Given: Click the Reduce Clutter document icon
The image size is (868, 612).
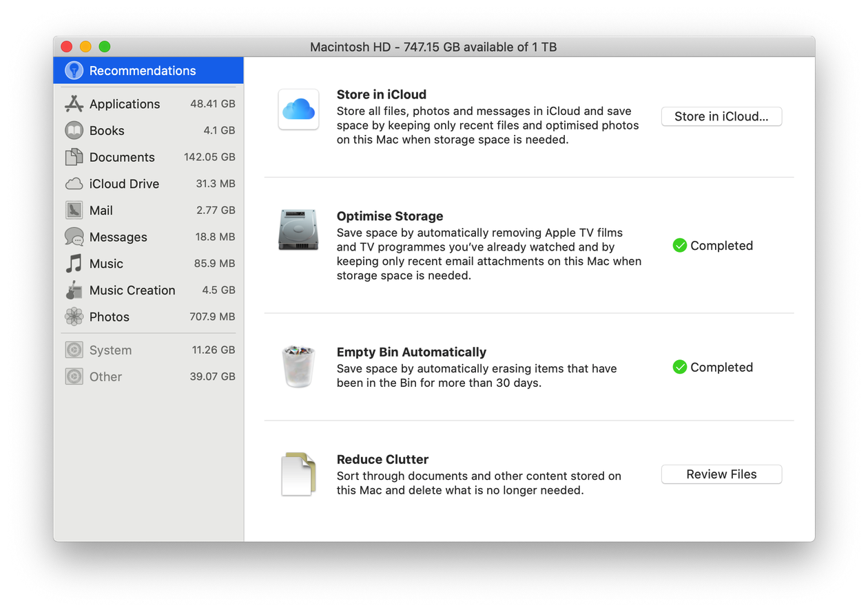Looking at the screenshot, I should pyautogui.click(x=298, y=474).
